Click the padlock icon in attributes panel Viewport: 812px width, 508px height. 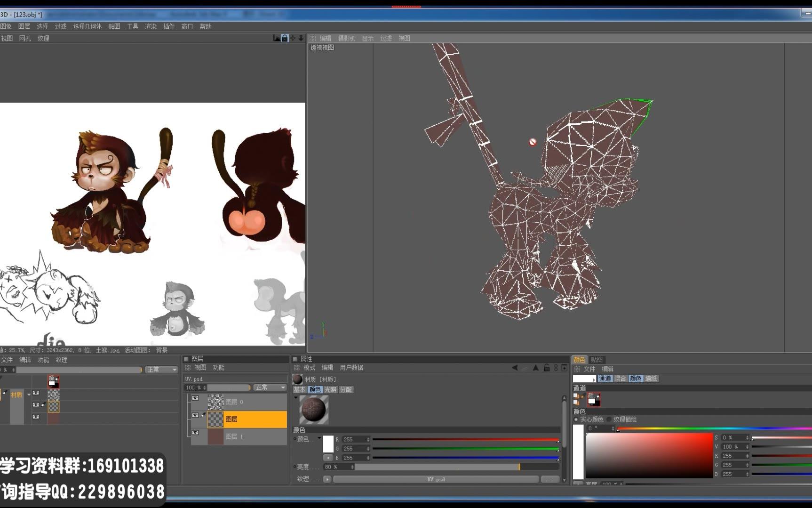tap(547, 368)
